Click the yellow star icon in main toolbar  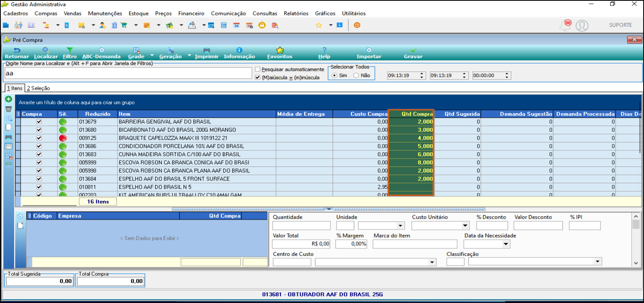click(x=319, y=25)
